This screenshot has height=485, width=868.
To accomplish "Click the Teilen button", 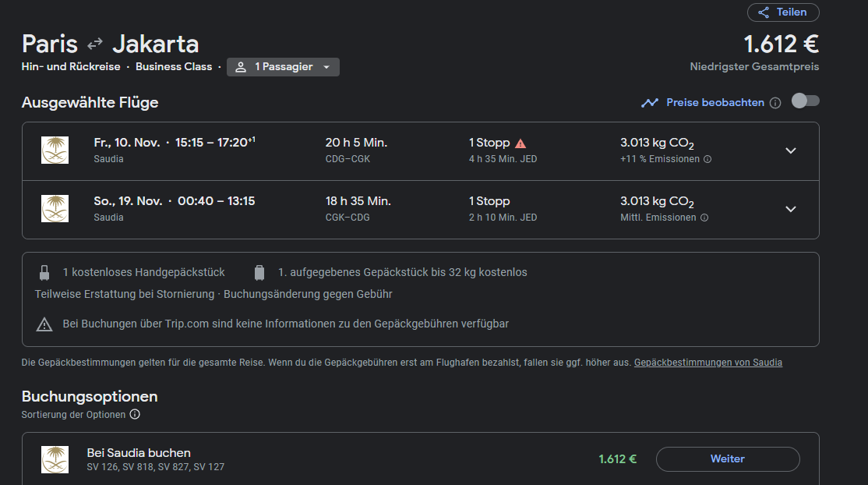I will coord(783,12).
